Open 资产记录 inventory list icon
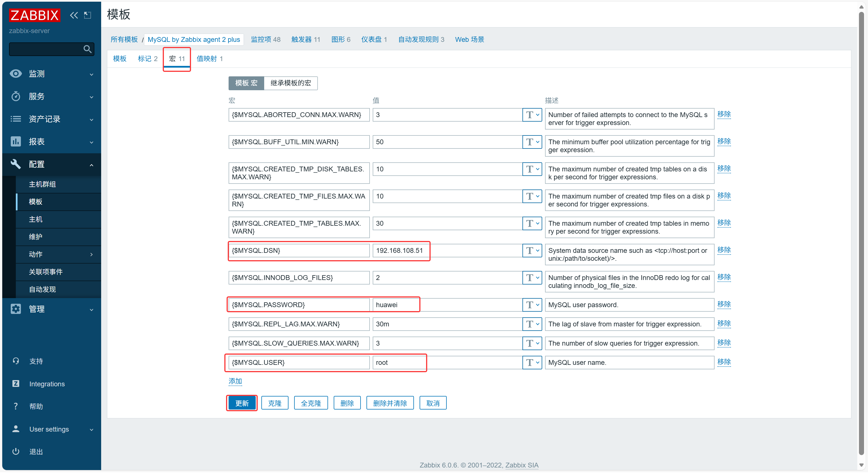 [16, 119]
